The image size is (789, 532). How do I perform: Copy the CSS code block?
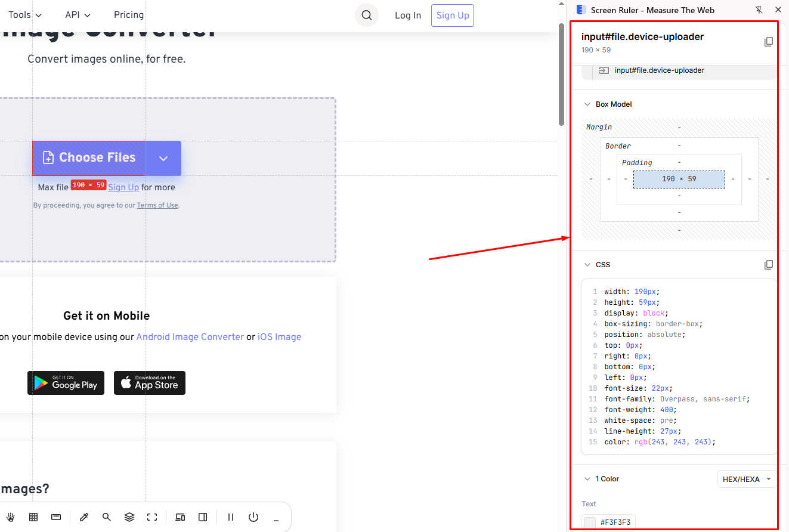(x=769, y=264)
